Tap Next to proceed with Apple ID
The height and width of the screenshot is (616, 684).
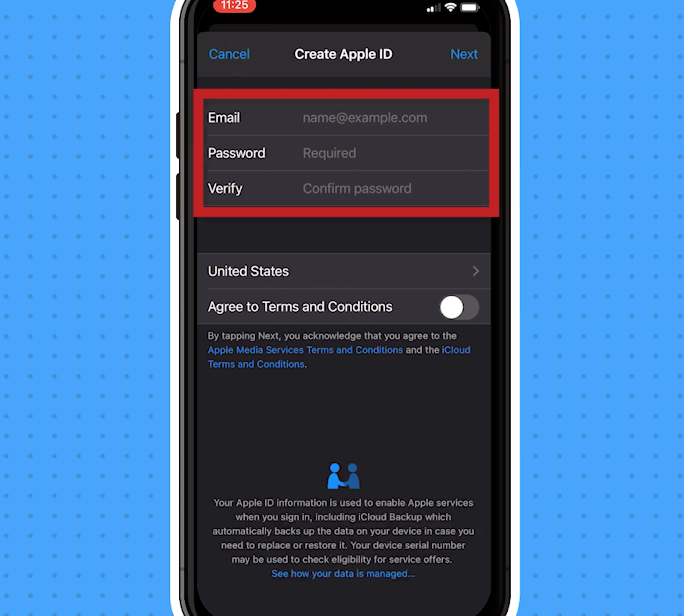tap(464, 53)
